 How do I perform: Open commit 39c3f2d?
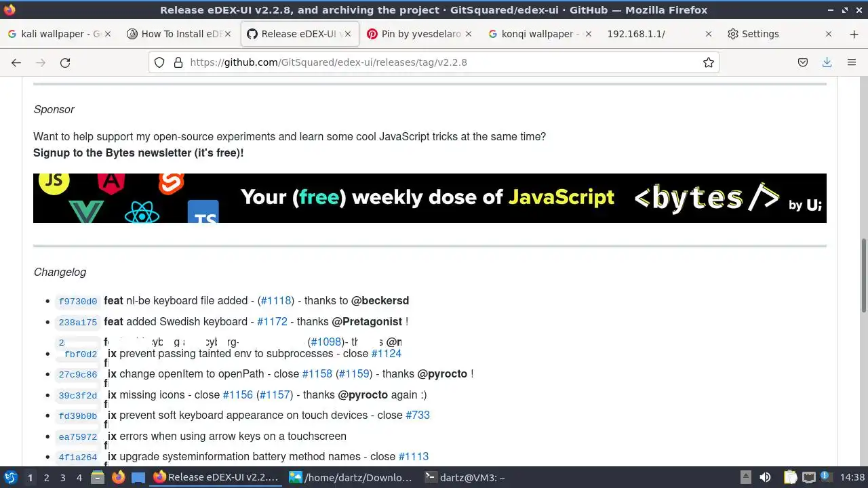point(78,396)
